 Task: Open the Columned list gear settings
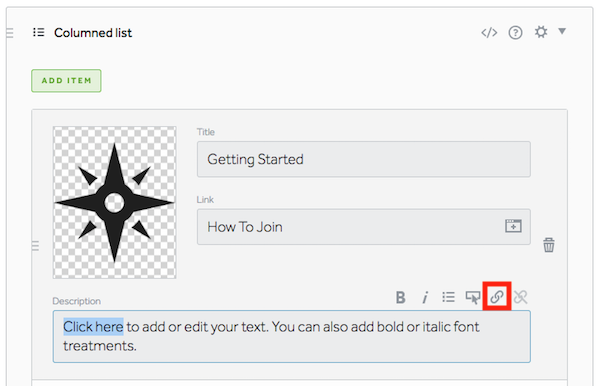click(x=541, y=32)
